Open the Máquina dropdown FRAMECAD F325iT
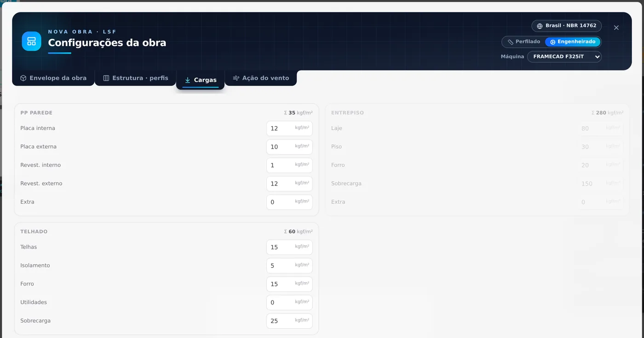 click(564, 57)
